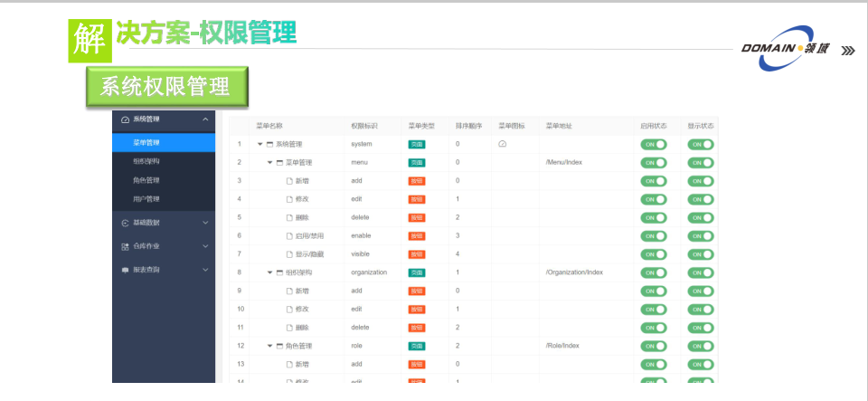Click the window icon beside 组织架构 in row 8
The height and width of the screenshot is (401, 868).
(x=279, y=272)
